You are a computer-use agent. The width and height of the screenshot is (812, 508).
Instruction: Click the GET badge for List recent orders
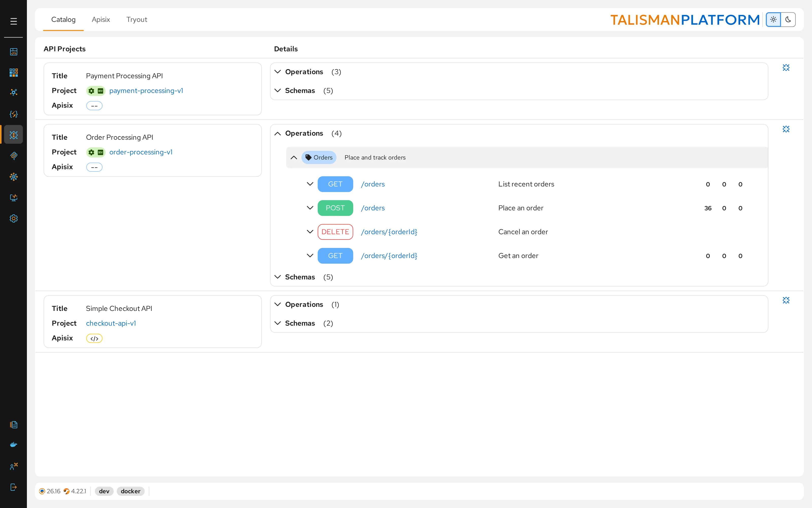pos(335,184)
